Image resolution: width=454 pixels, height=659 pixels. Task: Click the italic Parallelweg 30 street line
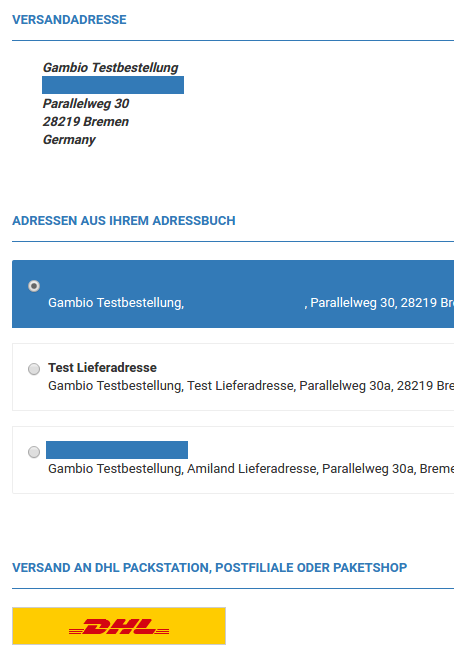[86, 103]
